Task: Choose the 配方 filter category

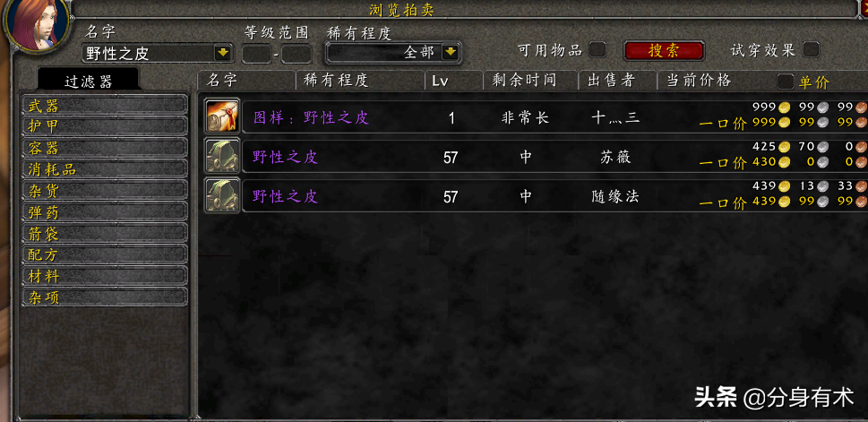Action: [105, 254]
